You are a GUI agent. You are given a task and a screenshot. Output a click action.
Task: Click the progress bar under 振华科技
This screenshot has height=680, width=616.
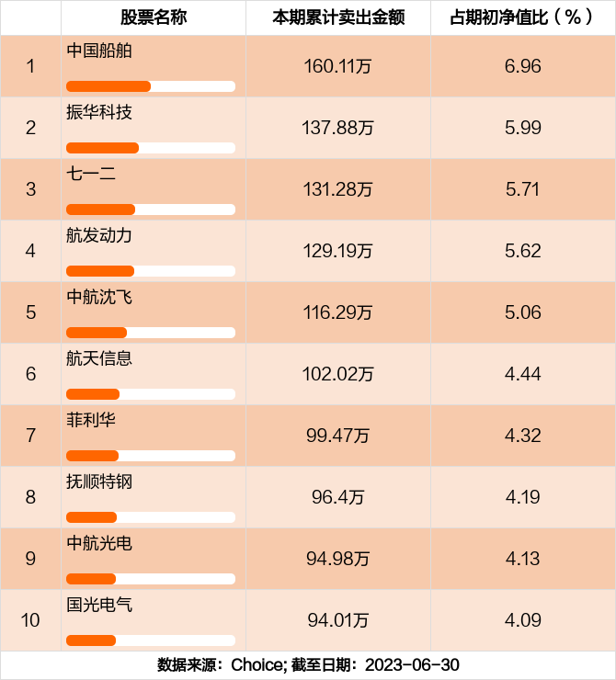103,148
